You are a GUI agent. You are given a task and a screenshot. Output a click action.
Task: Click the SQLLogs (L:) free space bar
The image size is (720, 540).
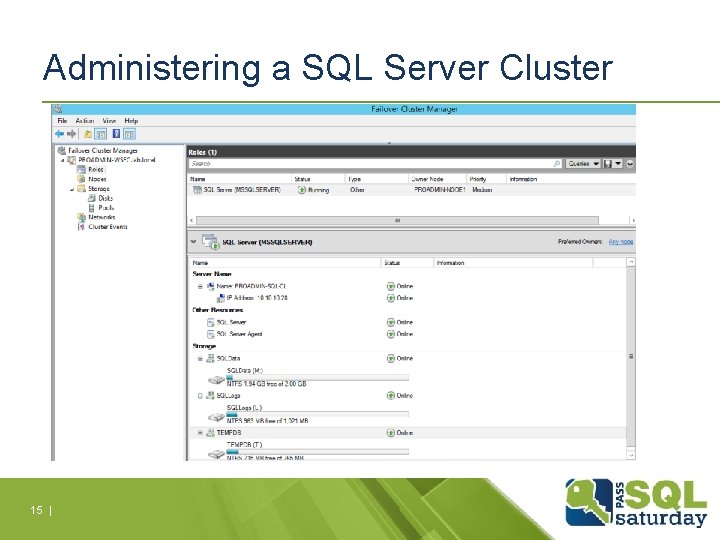[x=317, y=414]
